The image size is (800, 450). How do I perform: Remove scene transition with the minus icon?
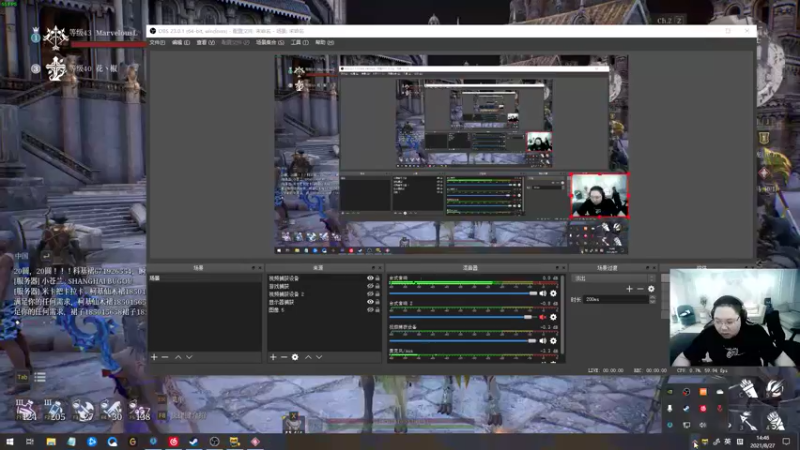point(640,289)
